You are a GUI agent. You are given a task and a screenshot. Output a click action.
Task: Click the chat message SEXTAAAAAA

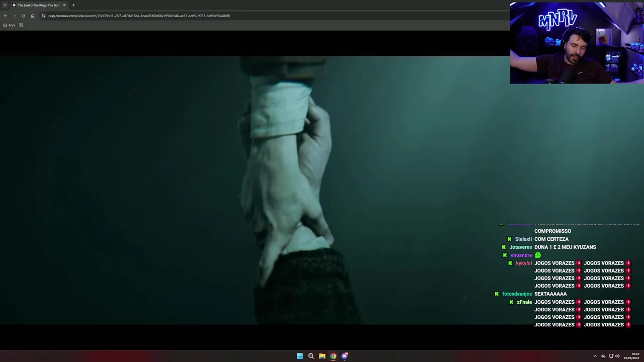click(550, 294)
